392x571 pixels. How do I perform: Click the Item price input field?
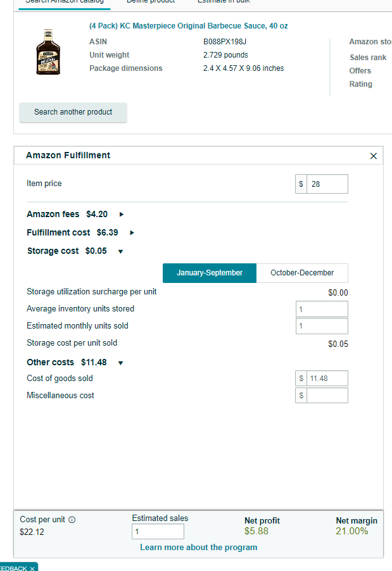click(x=327, y=184)
